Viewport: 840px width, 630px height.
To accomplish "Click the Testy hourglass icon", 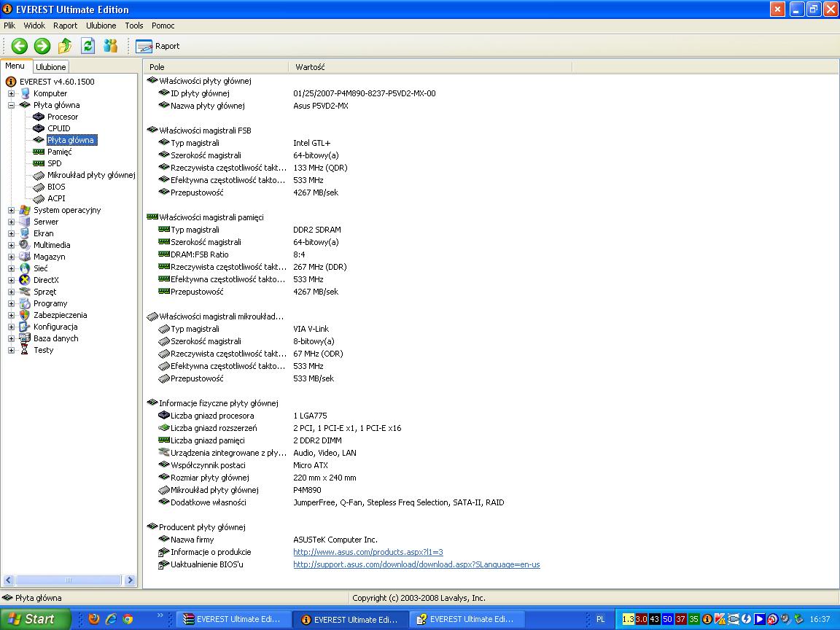I will (25, 350).
